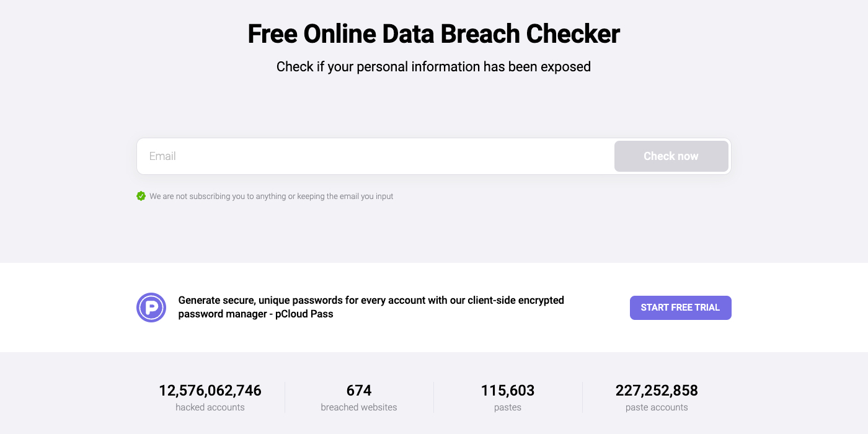Click the Free Online Data Breach Checker heading
Image resolution: width=868 pixels, height=434 pixels.
point(434,33)
